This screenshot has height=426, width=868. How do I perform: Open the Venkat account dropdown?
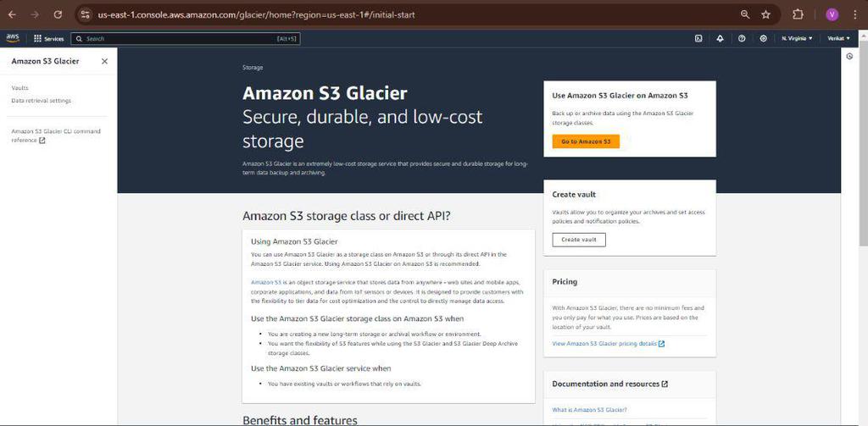pyautogui.click(x=837, y=38)
